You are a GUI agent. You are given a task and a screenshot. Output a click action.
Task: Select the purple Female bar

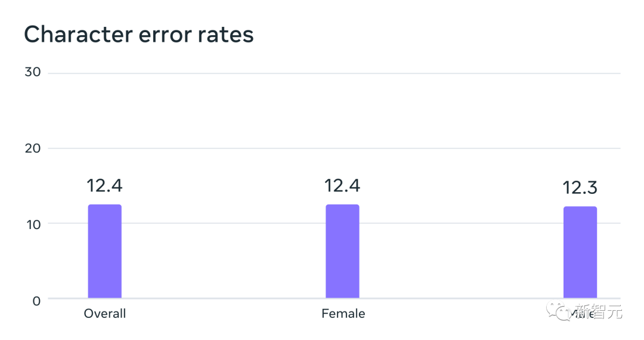(342, 251)
